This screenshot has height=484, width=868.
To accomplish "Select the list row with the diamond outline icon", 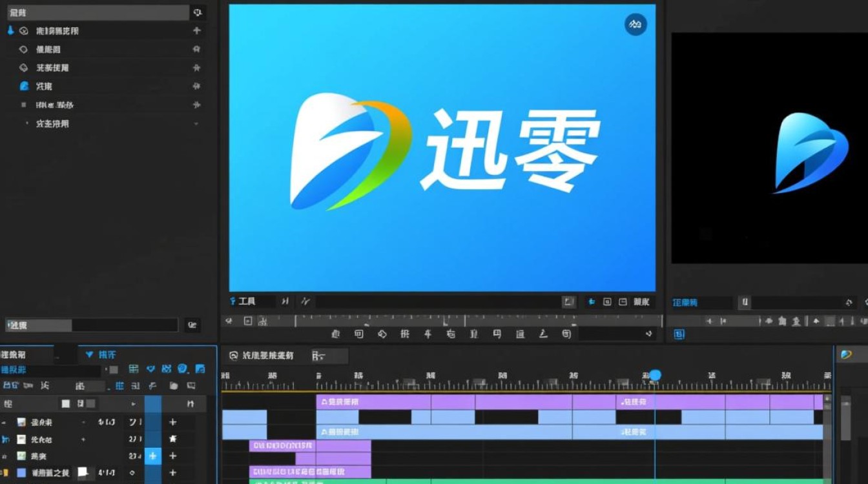I will pos(107,49).
